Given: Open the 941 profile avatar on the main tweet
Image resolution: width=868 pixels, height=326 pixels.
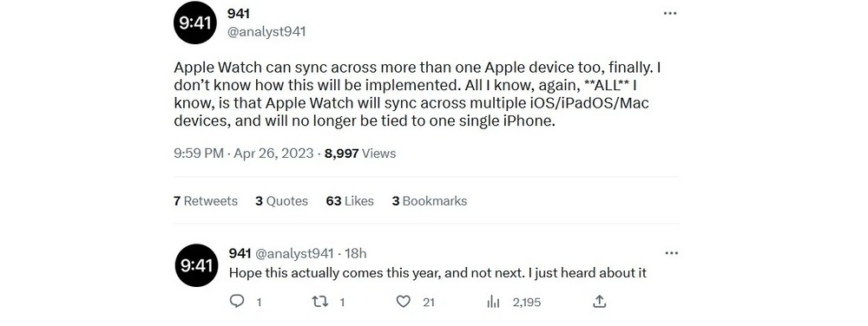Looking at the screenshot, I should tap(194, 23).
